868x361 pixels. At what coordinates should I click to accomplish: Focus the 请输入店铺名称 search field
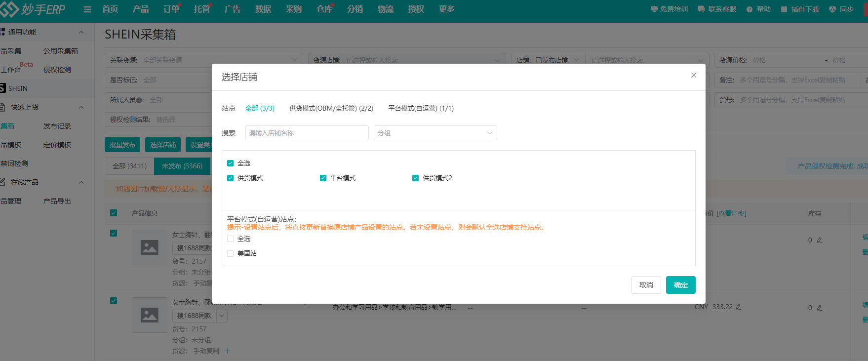tap(307, 133)
